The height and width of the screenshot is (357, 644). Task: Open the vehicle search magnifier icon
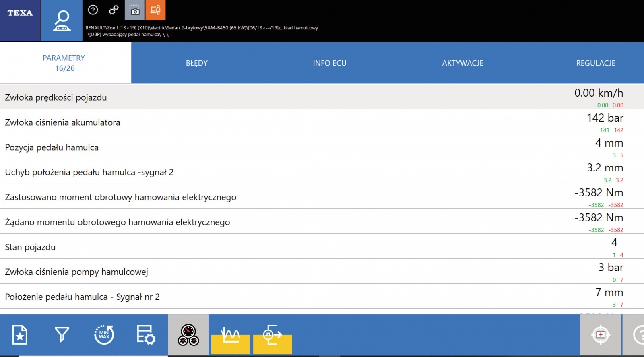click(x=62, y=21)
